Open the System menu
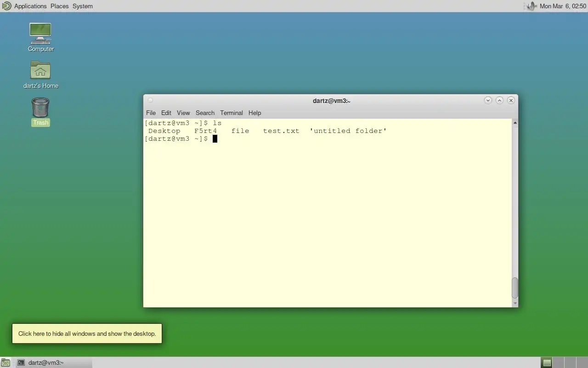Image resolution: width=588 pixels, height=368 pixels. (x=83, y=6)
